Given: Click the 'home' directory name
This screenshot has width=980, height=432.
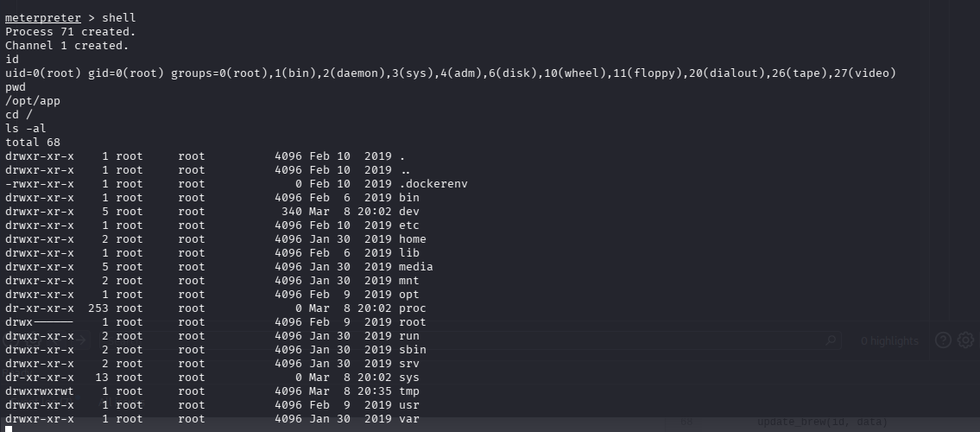Looking at the screenshot, I should pyautogui.click(x=413, y=238).
